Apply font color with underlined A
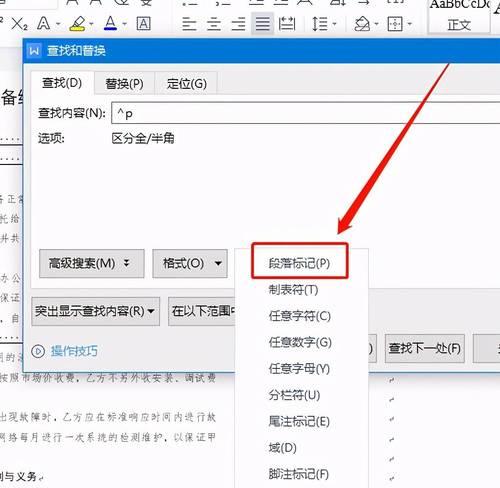The width and height of the screenshot is (500, 488). point(111,24)
